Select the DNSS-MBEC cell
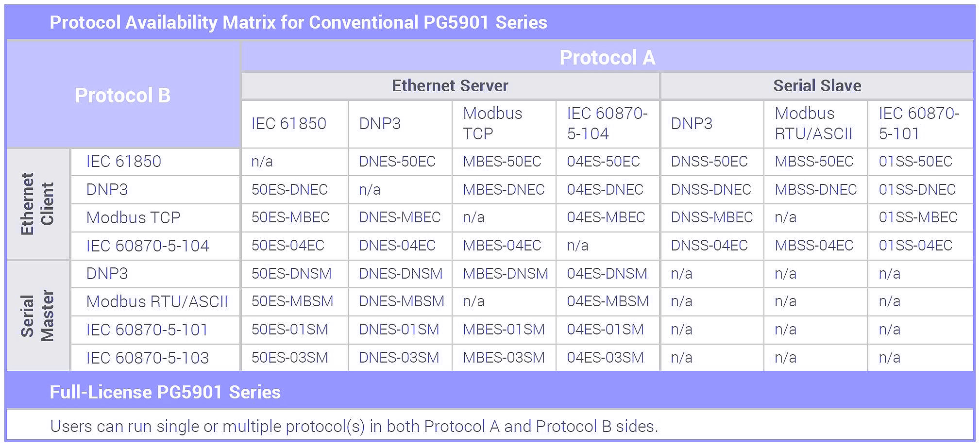 (711, 217)
